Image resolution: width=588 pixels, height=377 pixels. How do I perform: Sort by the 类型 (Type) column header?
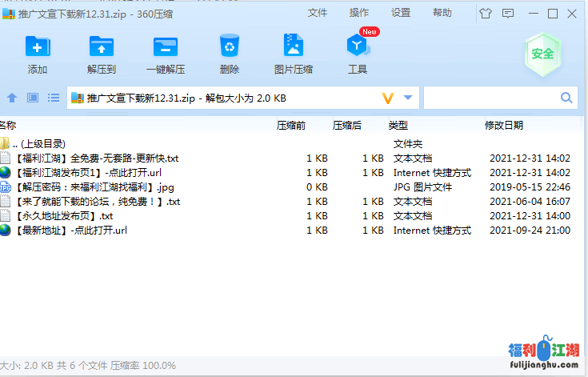pos(398,125)
